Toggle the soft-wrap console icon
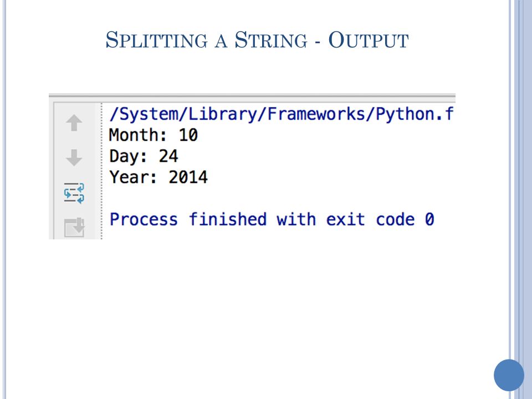Image resolution: width=532 pixels, height=399 pixels. click(74, 193)
